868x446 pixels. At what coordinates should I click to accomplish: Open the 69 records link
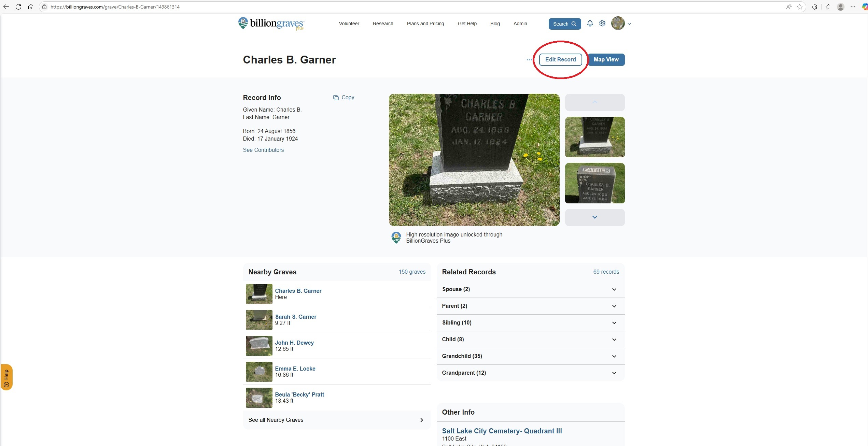pos(606,272)
